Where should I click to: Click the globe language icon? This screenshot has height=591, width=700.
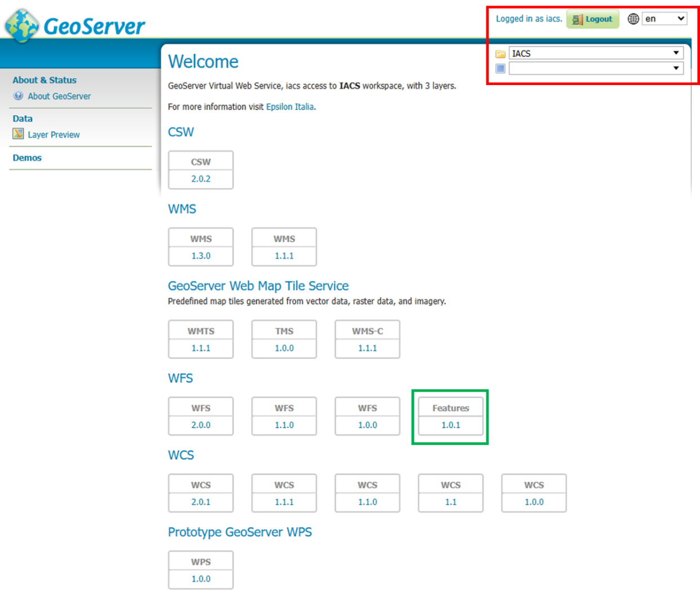click(x=633, y=19)
